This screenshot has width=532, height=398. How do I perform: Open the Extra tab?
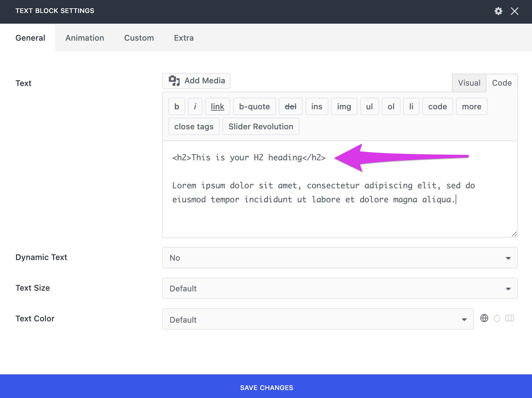184,38
